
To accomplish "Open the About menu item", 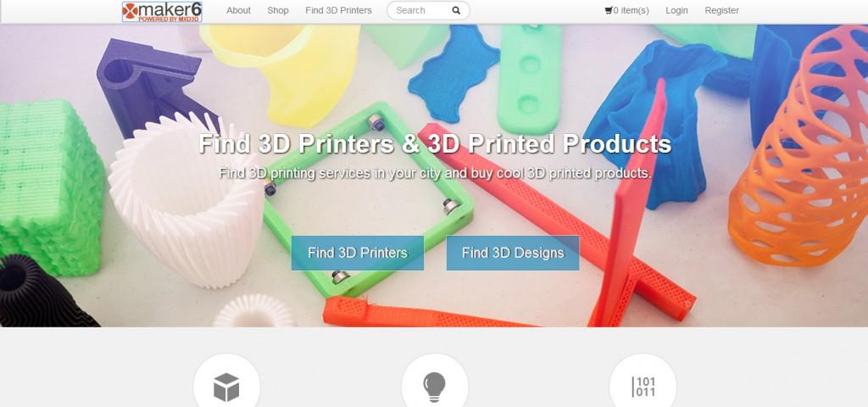I will tap(238, 10).
